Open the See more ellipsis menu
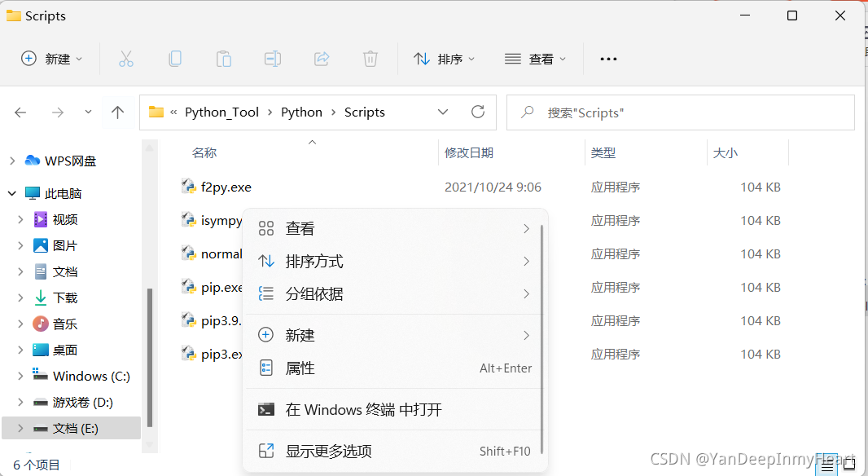 point(608,58)
